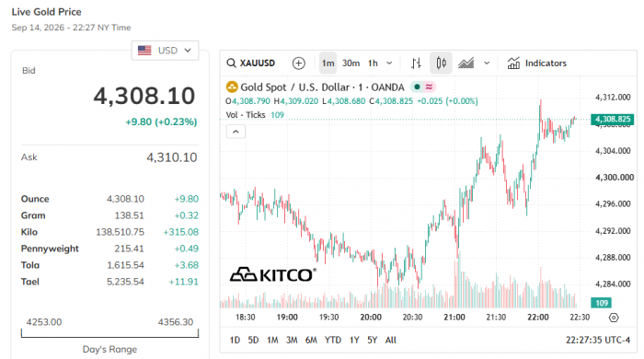The image size is (644, 359).
Task: Click the Tola price 1,615.54
Action: coord(126,265)
